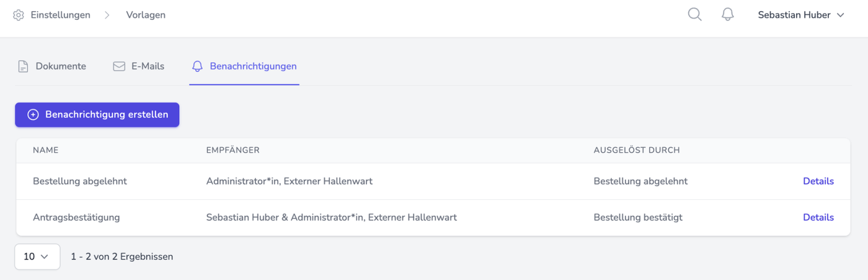The width and height of the screenshot is (868, 280).
Task: Select the Antragsbestätigung row name
Action: tap(76, 217)
